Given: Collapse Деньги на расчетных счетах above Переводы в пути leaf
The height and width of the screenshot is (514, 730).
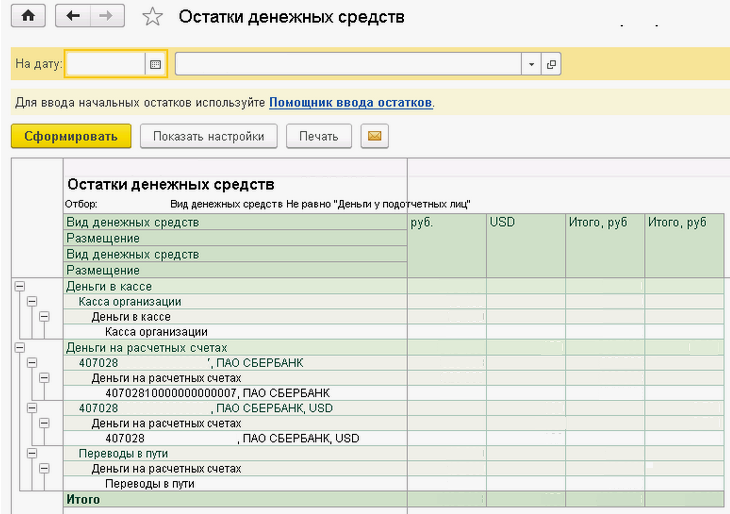Looking at the screenshot, I should 44,468.
